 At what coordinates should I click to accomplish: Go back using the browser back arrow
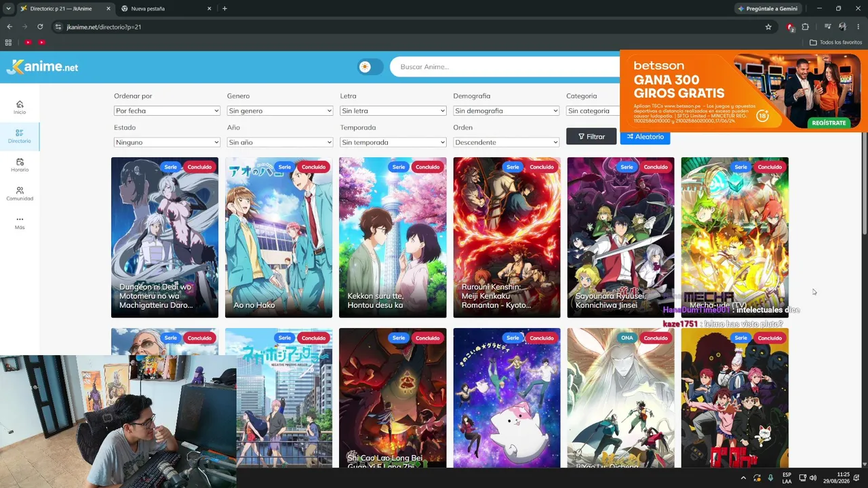coord(9,27)
